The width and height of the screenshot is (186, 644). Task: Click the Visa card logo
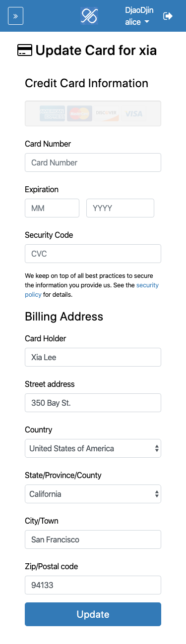pyautogui.click(x=133, y=113)
